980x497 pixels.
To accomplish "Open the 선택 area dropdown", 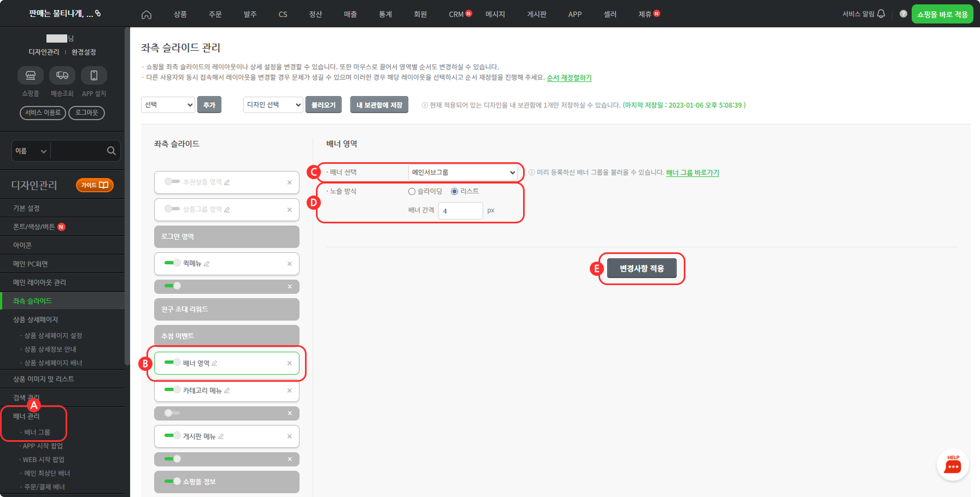I will [168, 105].
